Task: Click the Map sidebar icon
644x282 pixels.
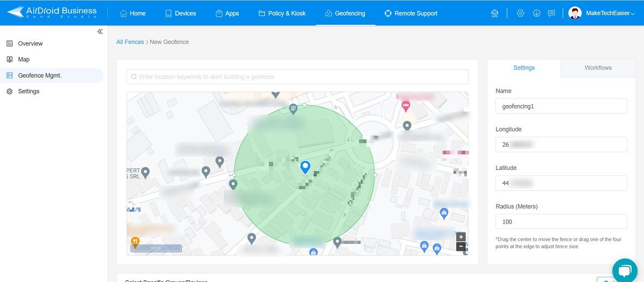Action: point(10,60)
